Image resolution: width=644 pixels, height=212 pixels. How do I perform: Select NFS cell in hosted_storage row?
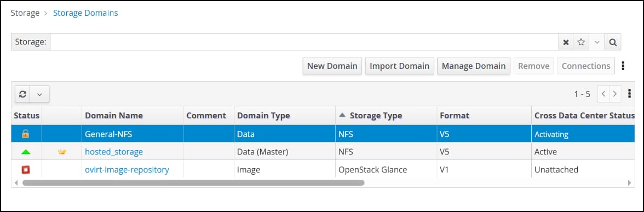[386, 152]
